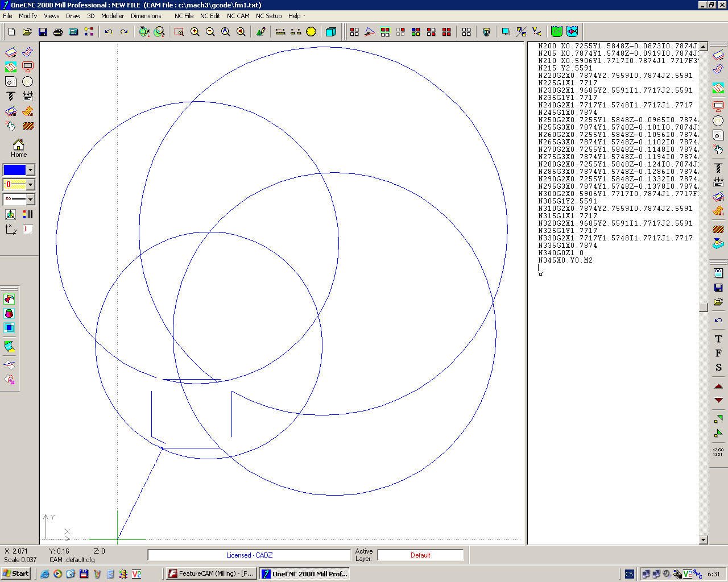Open the Modeller menu
Viewport: 728px width, 582px height.
[x=112, y=16]
